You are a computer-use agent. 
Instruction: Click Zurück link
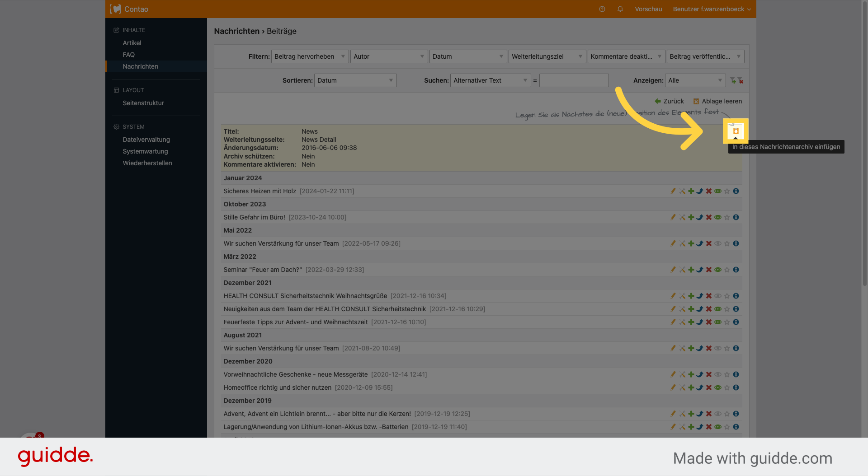[669, 101]
